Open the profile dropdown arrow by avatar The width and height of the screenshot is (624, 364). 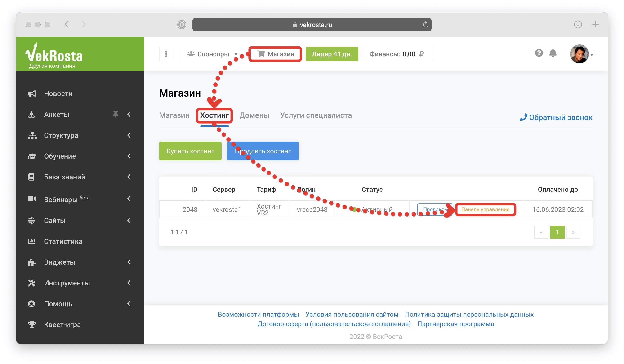coord(592,55)
